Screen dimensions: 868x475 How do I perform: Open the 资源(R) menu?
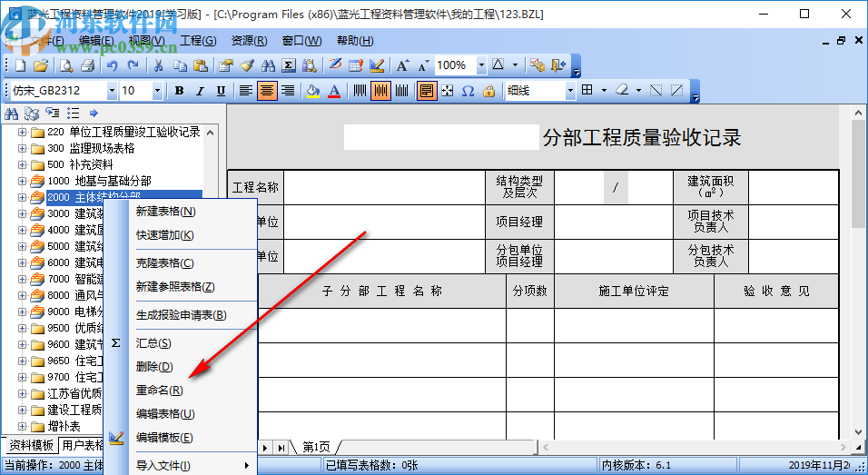pos(249,40)
